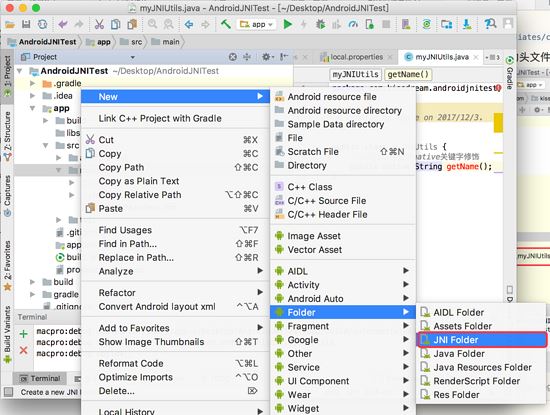Click the Android Profiler gauge icon

353,24
